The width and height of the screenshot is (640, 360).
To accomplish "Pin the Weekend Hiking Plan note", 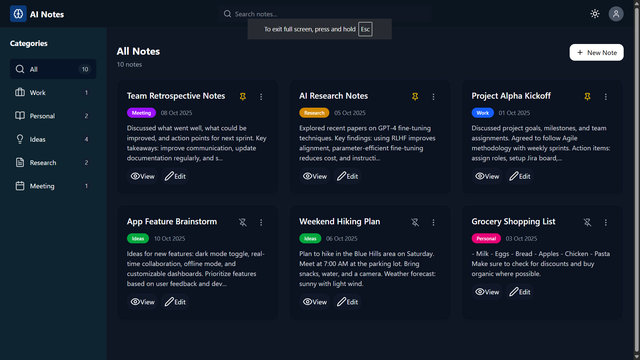I will [x=415, y=222].
